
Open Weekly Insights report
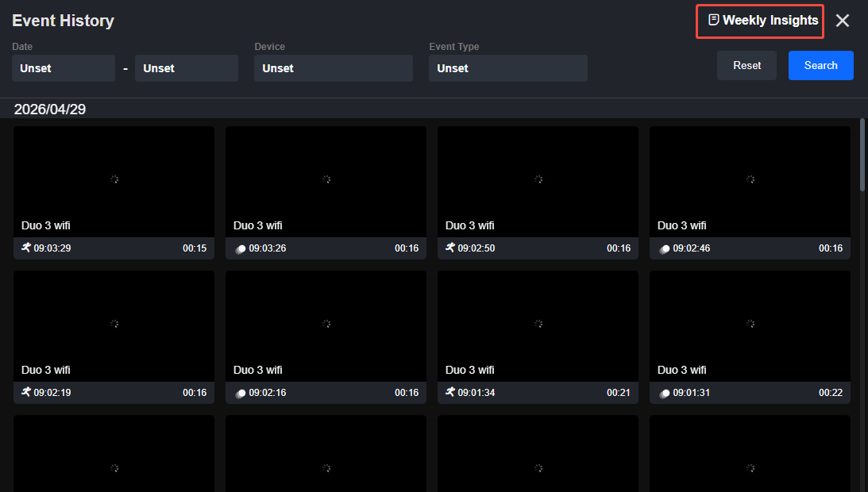763,21
